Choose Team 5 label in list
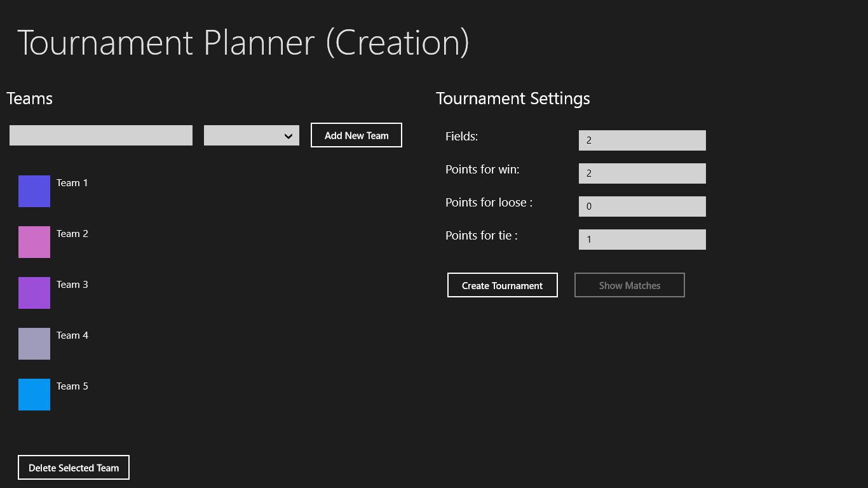The width and height of the screenshot is (868, 488). coord(72,386)
